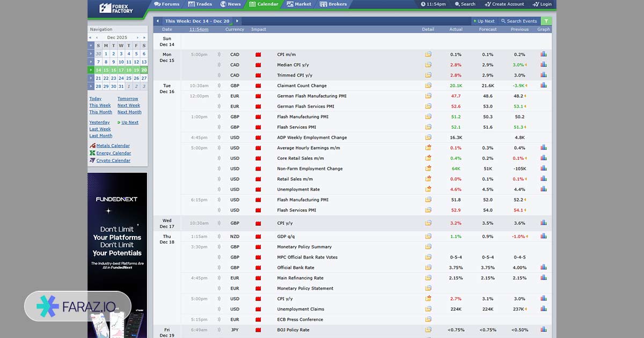Screen dimensions: 644x338
Task: Open detail folder for Non-Farm Employment Change
Action: [x=428, y=168]
